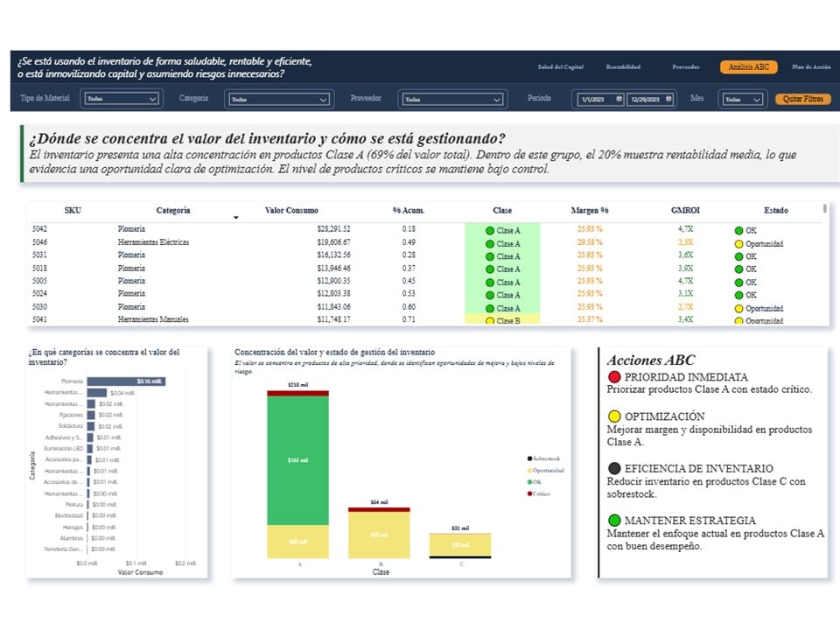This screenshot has width=840, height=630.
Task: Sort table by GMROI column header
Action: point(685,211)
